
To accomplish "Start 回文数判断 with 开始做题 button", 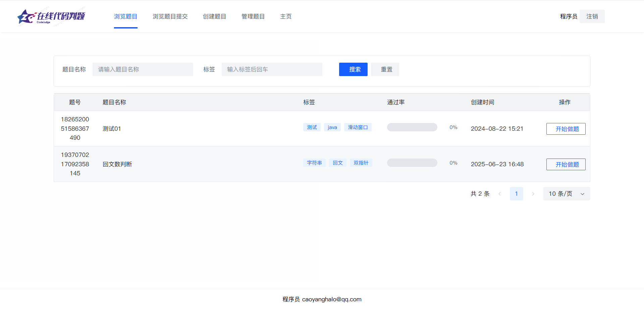I will pyautogui.click(x=566, y=164).
